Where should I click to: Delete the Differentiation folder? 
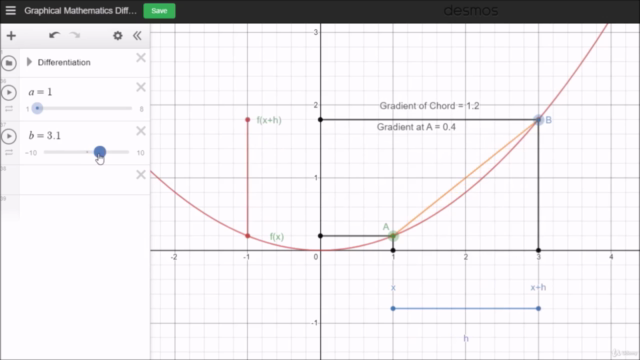pyautogui.click(x=141, y=58)
